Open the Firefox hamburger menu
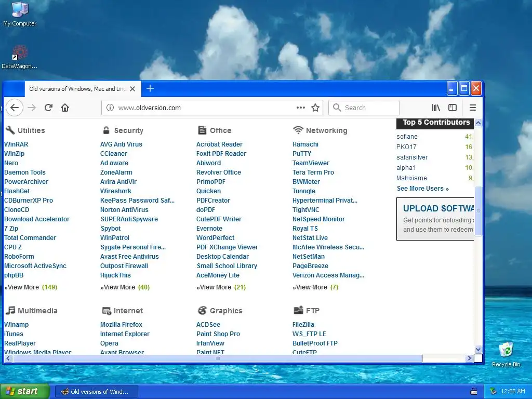 coord(473,108)
